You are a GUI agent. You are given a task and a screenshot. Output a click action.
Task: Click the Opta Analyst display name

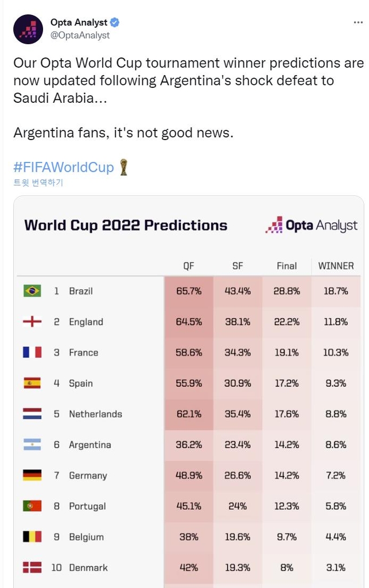click(x=79, y=22)
